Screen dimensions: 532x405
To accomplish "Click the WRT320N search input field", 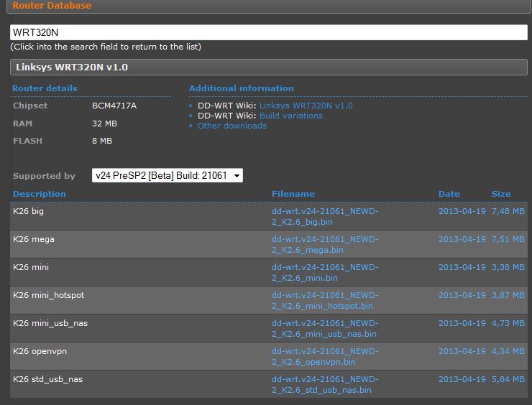I will (268, 32).
